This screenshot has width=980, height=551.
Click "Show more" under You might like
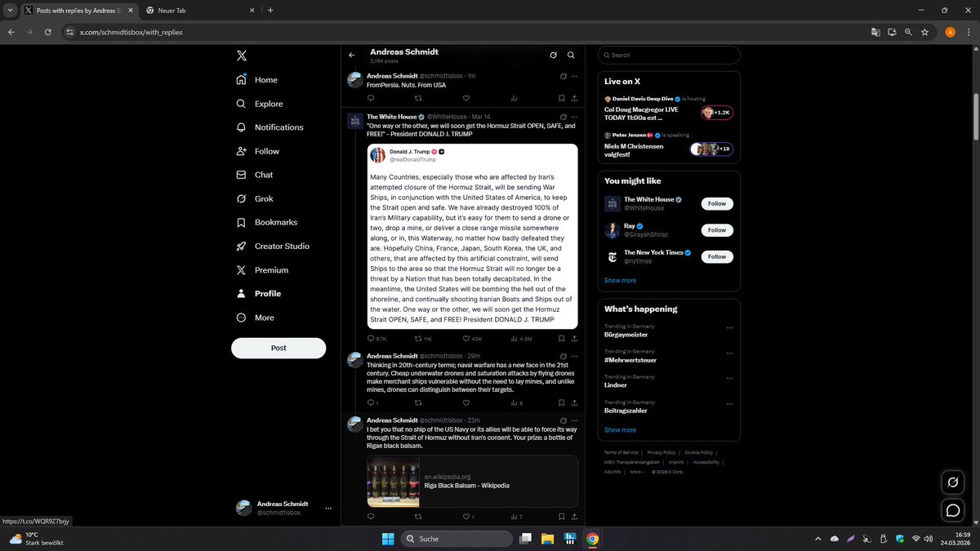coord(620,280)
